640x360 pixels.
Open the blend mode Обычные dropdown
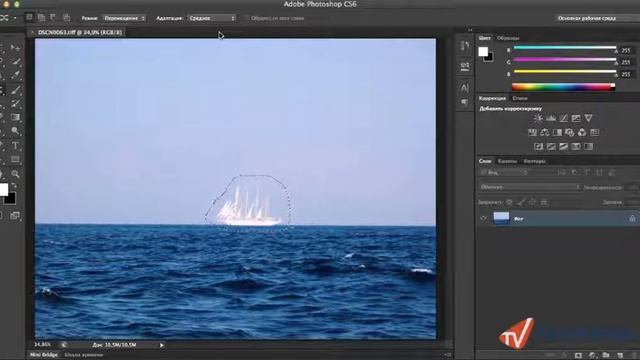click(530, 187)
